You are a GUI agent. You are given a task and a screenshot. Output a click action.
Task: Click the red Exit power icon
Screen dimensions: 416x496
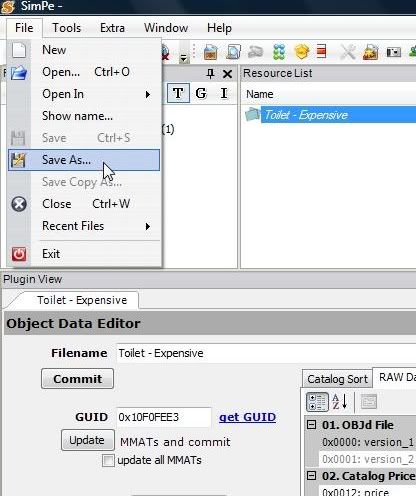[19, 254]
